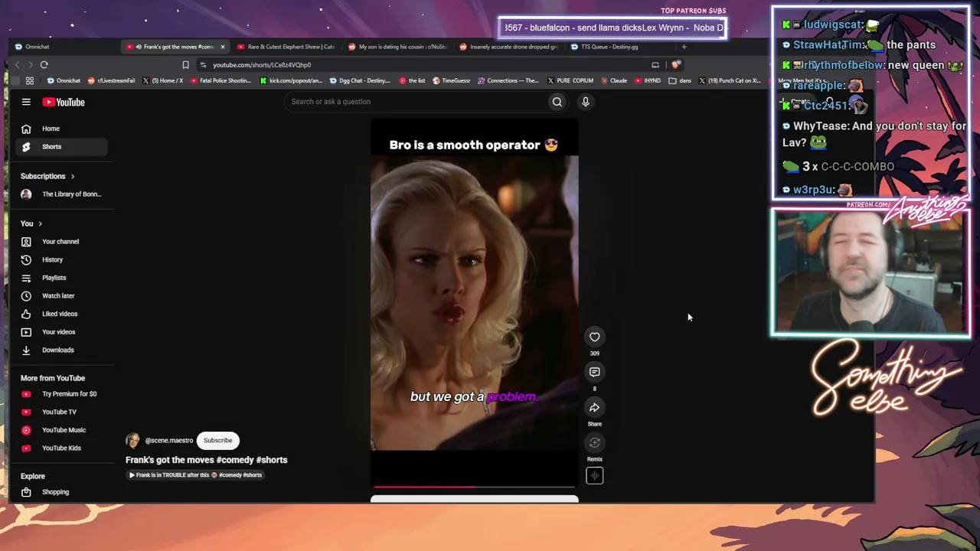The image size is (980, 551).
Task: Switch to Rare & Cutest Elephant Shrew tab
Action: [286, 47]
